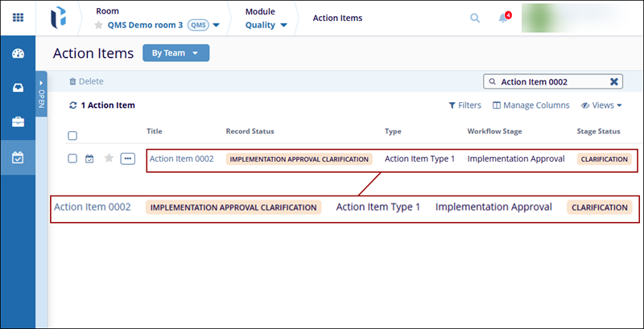Select all rows header checkbox

tap(72, 136)
